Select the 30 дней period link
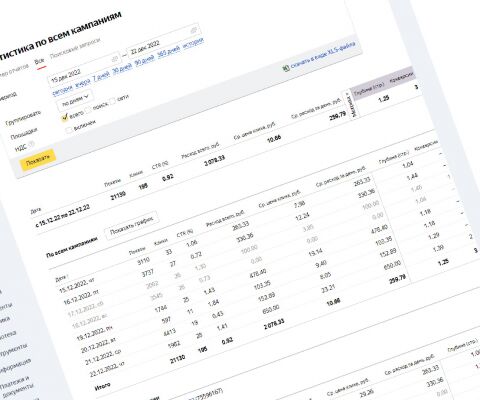The width and height of the screenshot is (480, 400). (122, 68)
